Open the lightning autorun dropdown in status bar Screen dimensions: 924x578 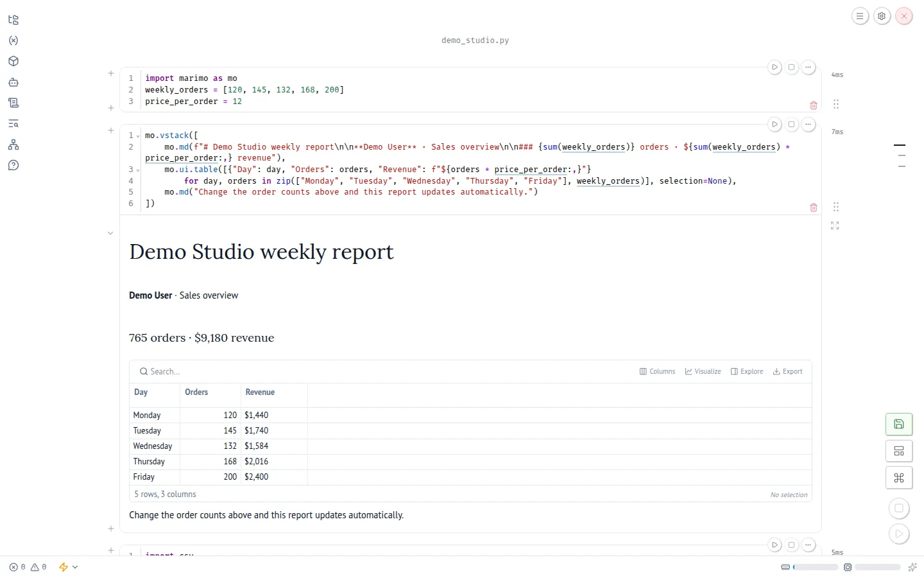pos(68,567)
